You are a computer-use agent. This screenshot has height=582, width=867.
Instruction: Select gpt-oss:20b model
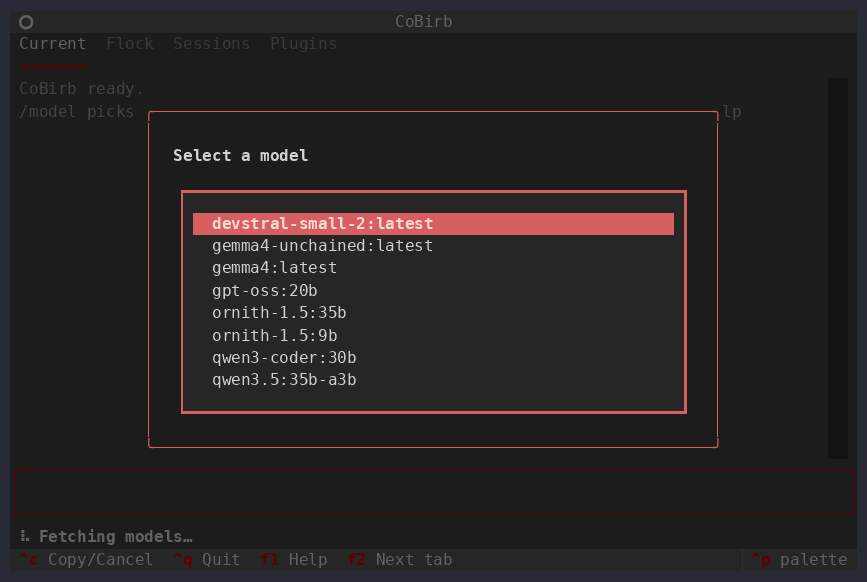pos(433,291)
